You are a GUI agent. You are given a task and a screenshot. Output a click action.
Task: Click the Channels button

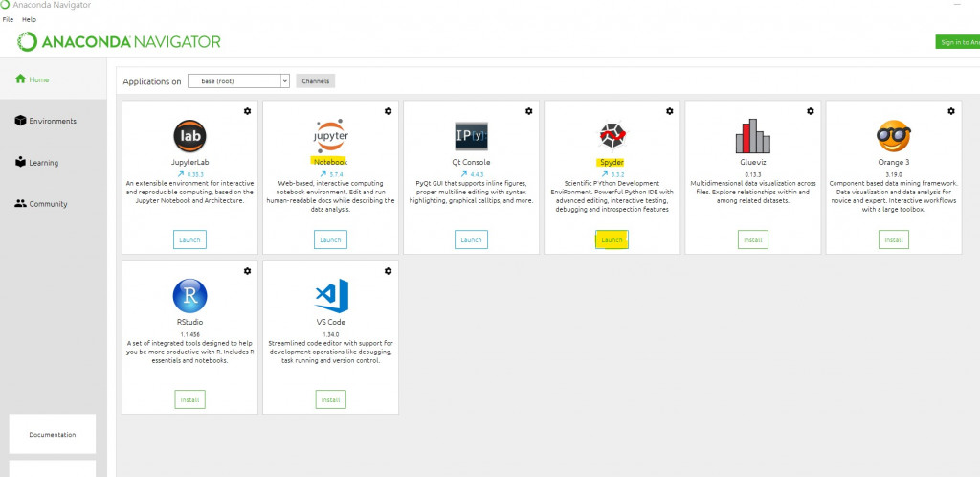[316, 81]
